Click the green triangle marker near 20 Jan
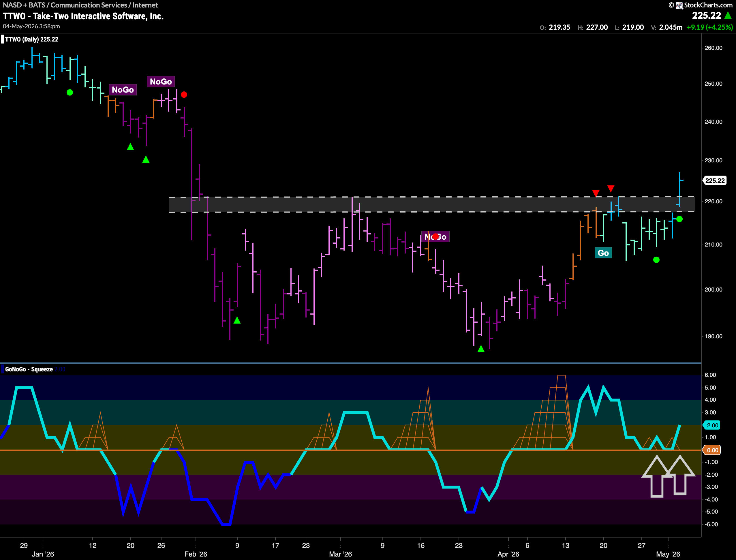 coord(130,147)
